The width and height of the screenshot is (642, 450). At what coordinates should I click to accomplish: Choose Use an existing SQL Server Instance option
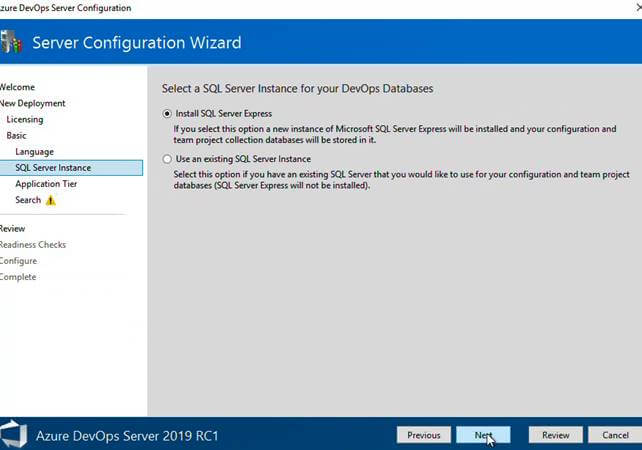(x=167, y=159)
